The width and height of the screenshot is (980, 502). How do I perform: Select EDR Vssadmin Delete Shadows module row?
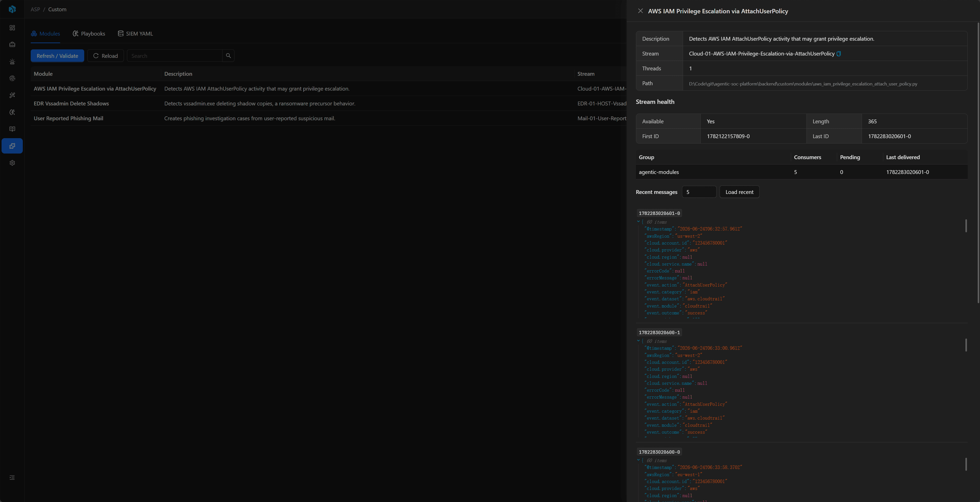[328, 103]
